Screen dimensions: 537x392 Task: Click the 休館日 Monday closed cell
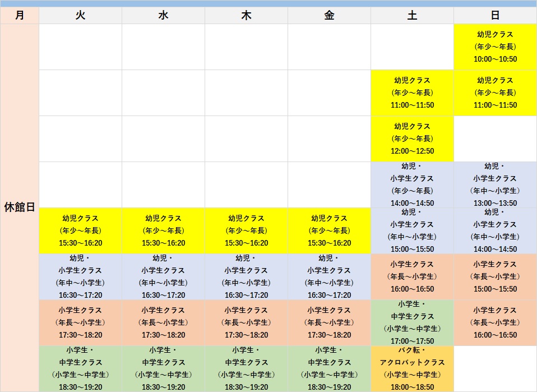20,207
